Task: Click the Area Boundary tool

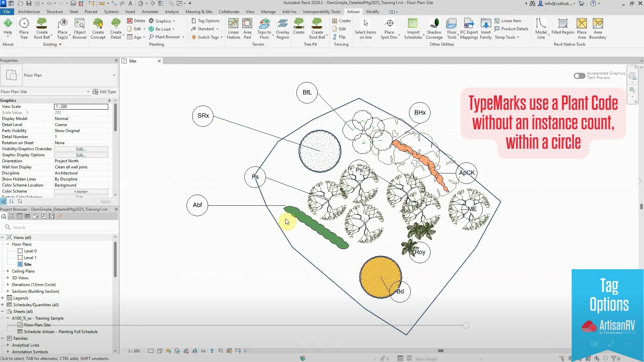Action: 598,24
